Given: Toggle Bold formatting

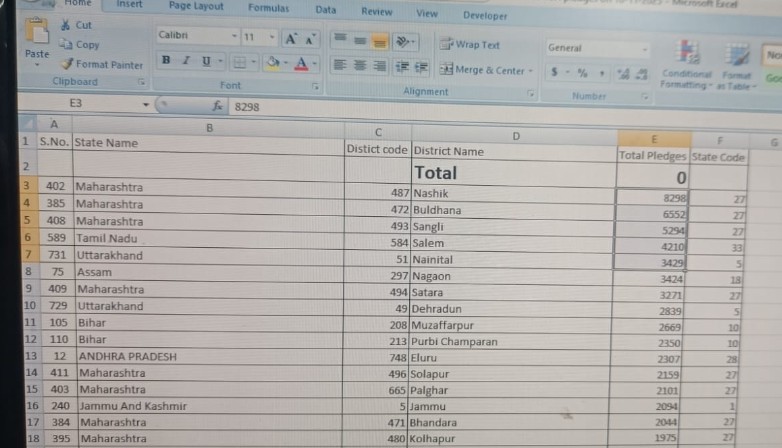Looking at the screenshot, I should [x=167, y=61].
